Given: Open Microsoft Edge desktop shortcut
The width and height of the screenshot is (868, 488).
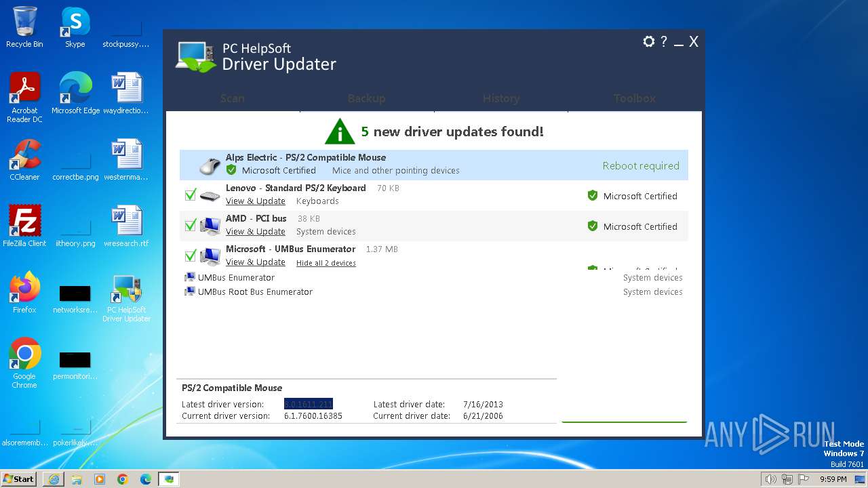Looking at the screenshot, I should coord(75,94).
